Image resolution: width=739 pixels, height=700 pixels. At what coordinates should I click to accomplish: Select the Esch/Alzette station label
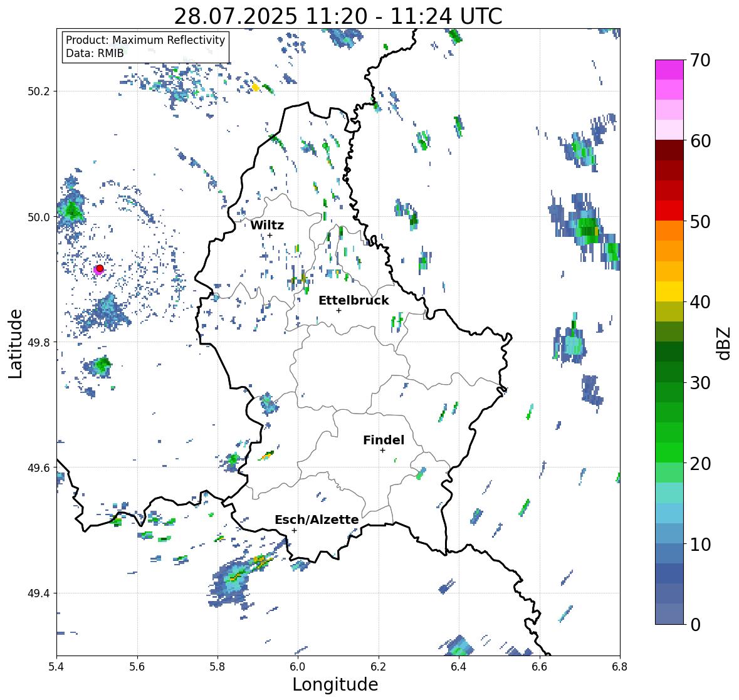317,520
